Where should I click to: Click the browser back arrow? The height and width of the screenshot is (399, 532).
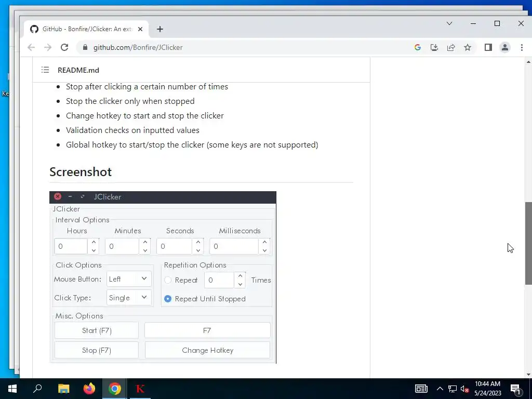[x=31, y=47]
